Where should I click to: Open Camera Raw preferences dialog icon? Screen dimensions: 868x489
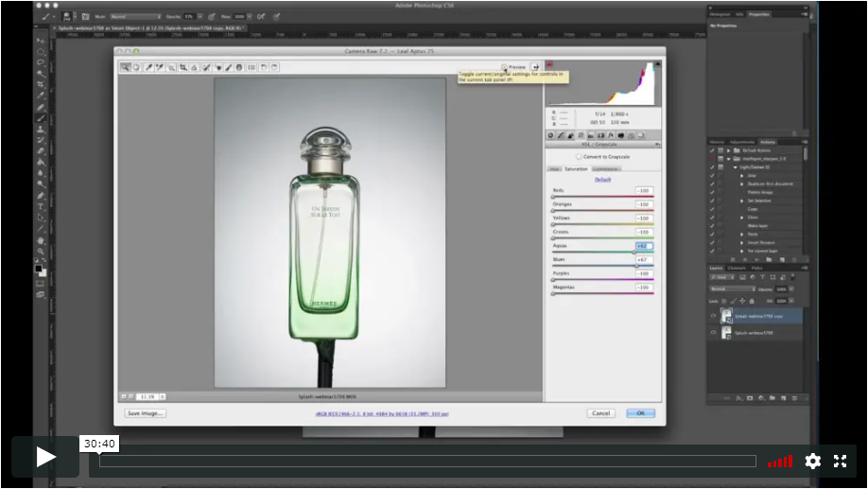tap(252, 67)
